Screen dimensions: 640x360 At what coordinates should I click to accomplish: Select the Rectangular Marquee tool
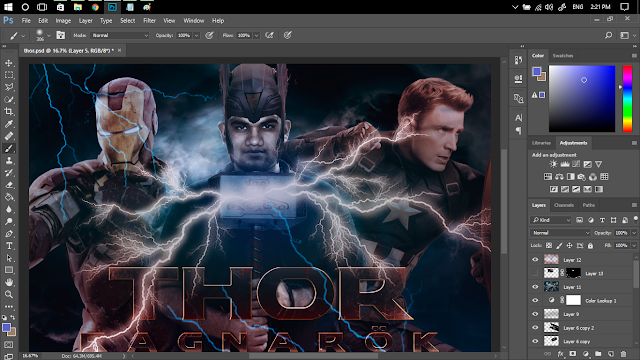(x=9, y=75)
